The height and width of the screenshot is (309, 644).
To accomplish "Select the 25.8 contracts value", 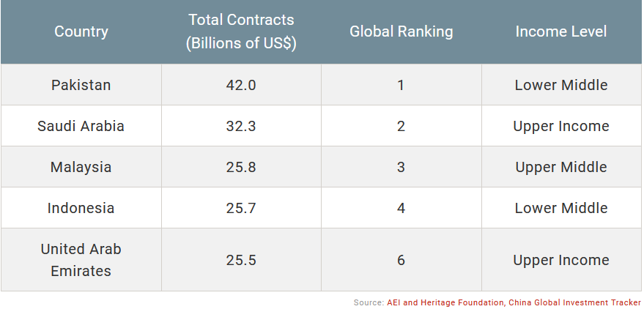I will click(241, 167).
